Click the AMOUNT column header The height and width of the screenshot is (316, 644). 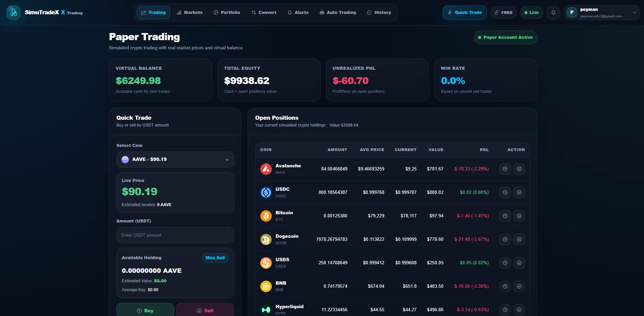(337, 150)
